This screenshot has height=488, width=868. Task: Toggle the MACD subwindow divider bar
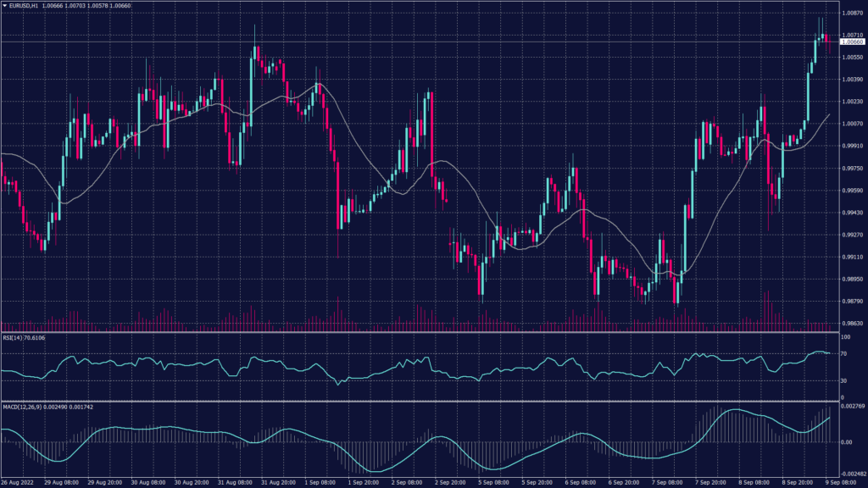coord(424,401)
